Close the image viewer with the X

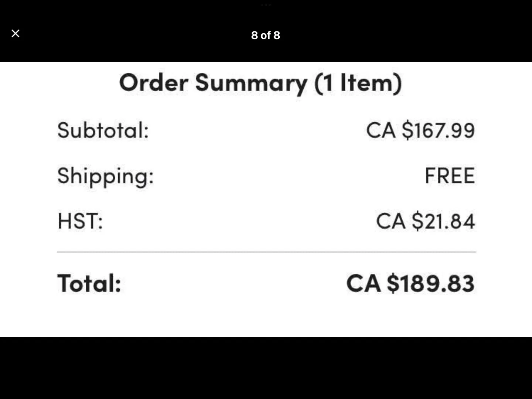pos(16,34)
